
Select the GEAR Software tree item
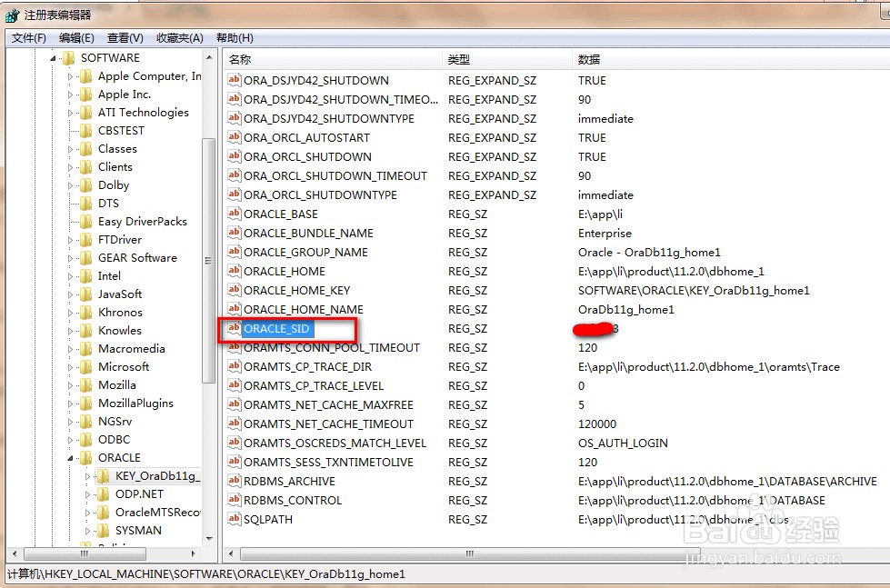pyautogui.click(x=137, y=258)
